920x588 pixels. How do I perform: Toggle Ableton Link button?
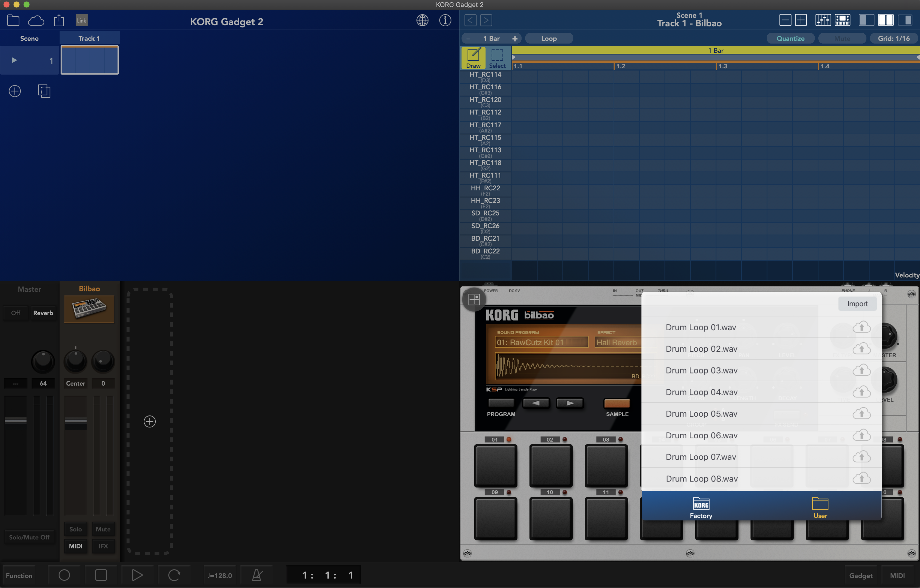81,20
